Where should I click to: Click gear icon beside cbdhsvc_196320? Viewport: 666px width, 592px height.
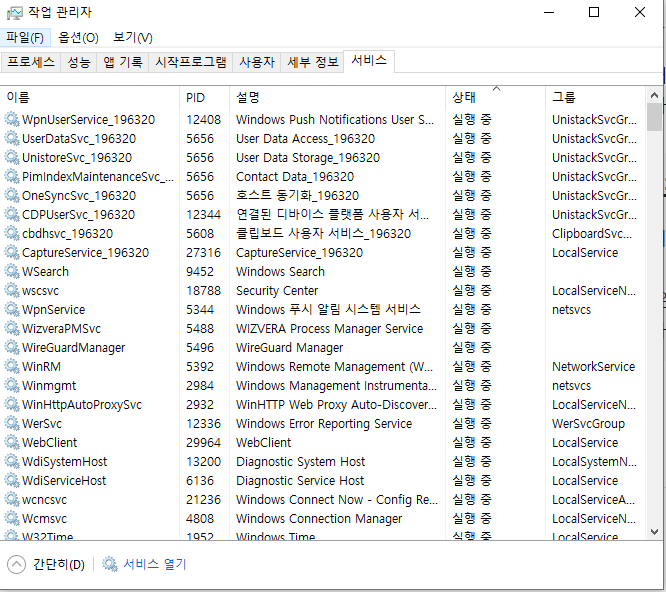click(x=12, y=234)
